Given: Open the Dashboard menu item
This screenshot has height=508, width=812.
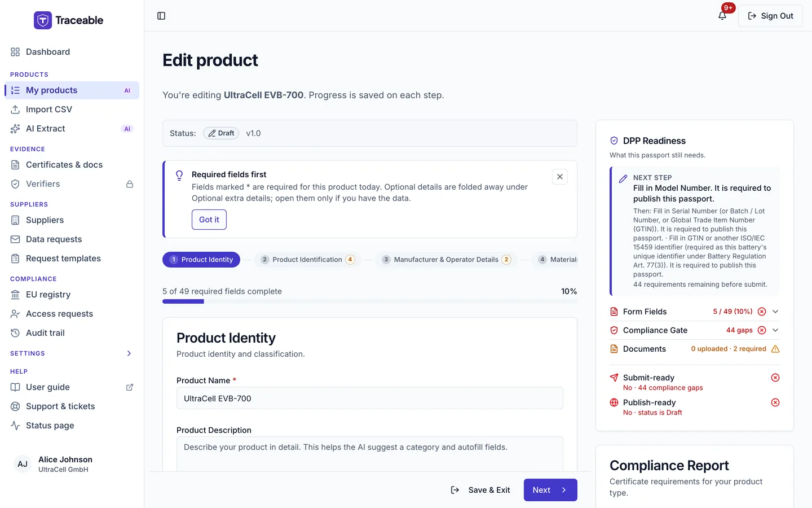Looking at the screenshot, I should click(72, 52).
